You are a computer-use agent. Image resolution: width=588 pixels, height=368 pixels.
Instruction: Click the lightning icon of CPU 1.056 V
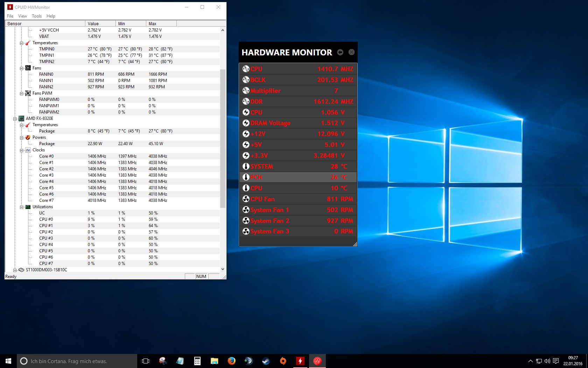coord(246,113)
